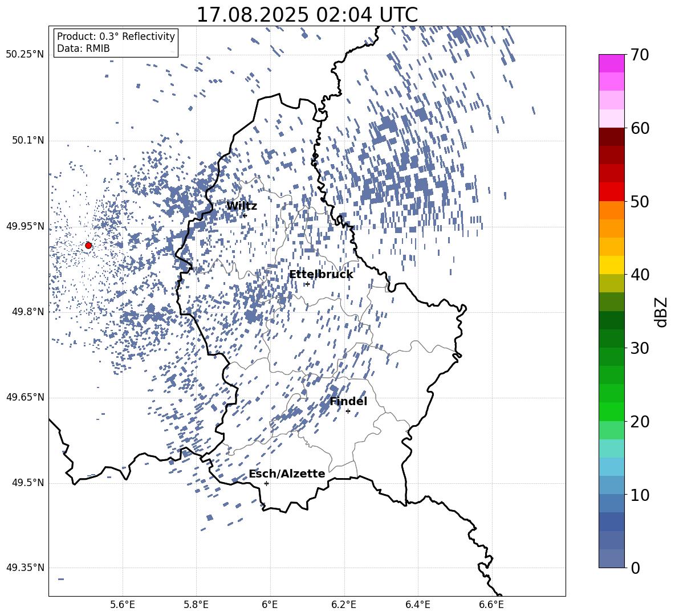Click the 'Data: RMIB' legend text
The height and width of the screenshot is (616, 675).
tap(83, 48)
